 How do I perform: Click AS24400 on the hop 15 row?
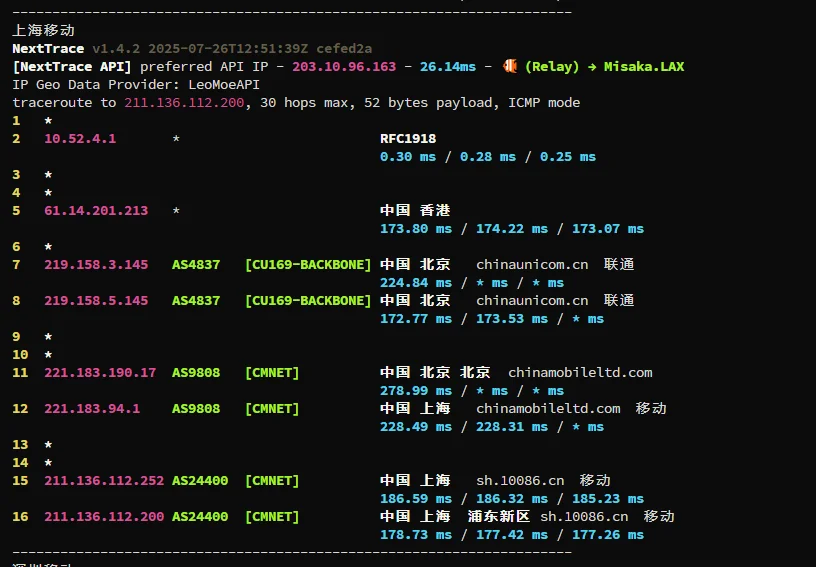(x=200, y=481)
